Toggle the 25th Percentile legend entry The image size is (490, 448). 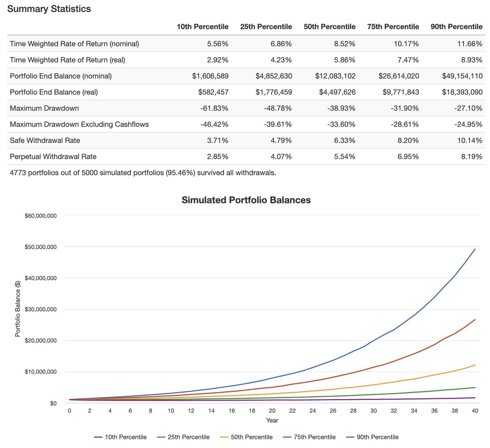183,437
